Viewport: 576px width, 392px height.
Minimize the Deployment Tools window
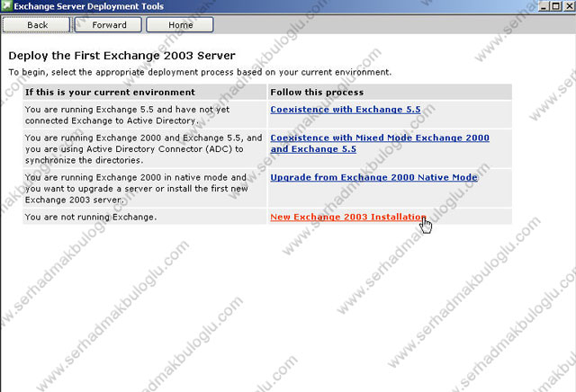click(x=544, y=6)
